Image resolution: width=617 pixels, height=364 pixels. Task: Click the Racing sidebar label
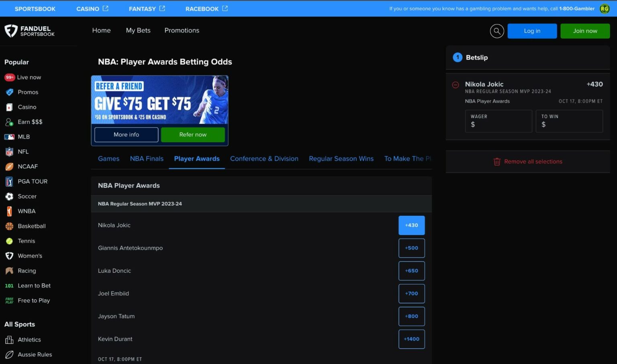27,270
